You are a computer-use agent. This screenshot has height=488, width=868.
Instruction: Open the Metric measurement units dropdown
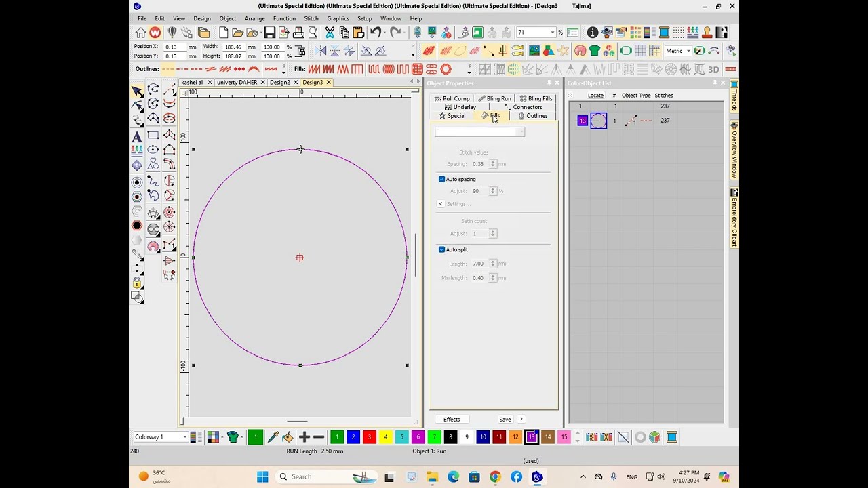point(688,51)
